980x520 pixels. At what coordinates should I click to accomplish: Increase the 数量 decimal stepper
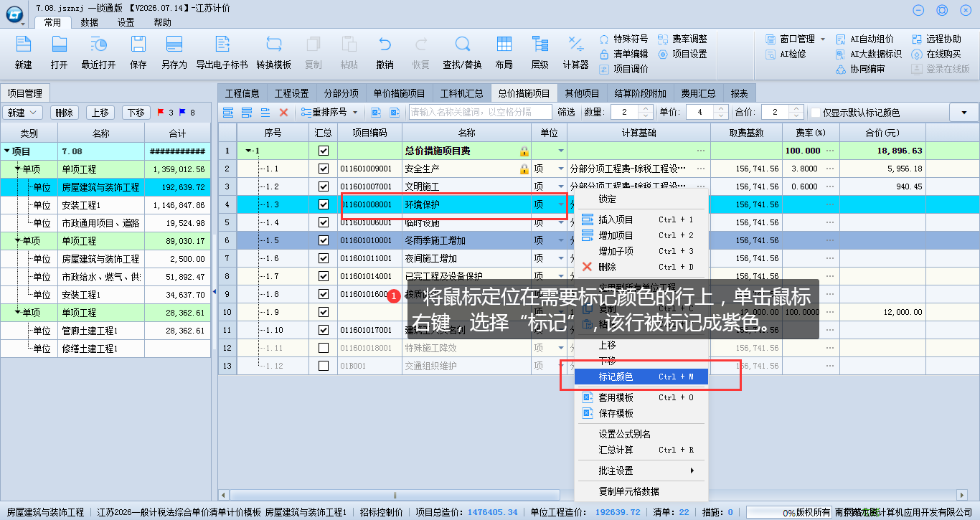(x=645, y=109)
